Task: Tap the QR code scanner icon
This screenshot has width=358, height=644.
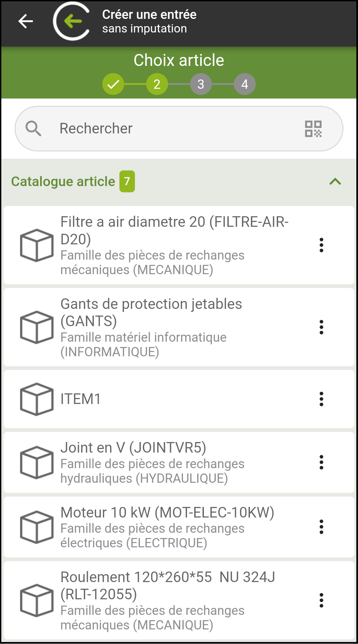Action: pyautogui.click(x=313, y=129)
